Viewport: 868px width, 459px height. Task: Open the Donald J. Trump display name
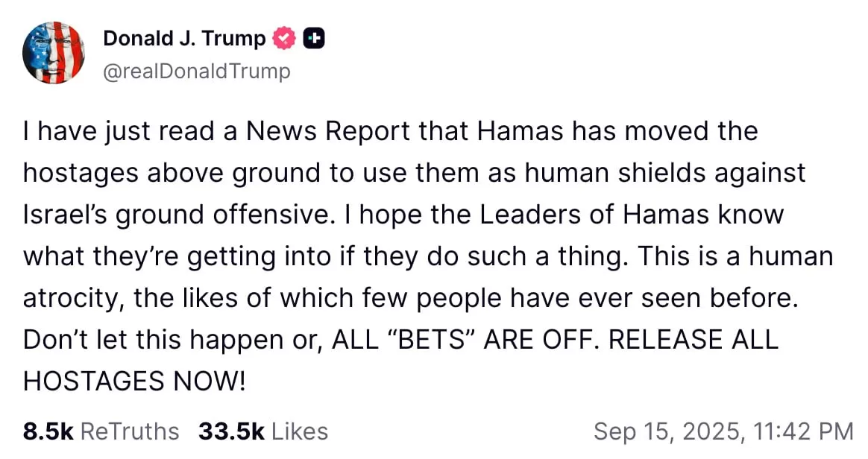[x=184, y=38]
